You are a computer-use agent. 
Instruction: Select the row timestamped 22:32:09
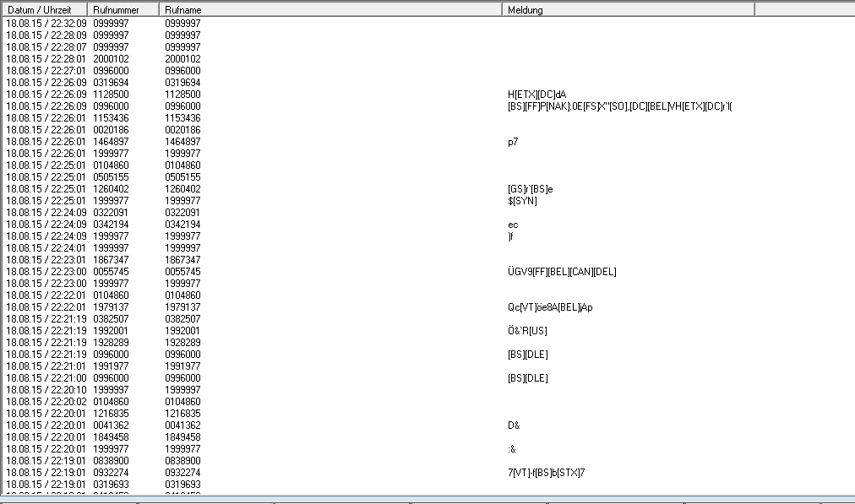46,24
